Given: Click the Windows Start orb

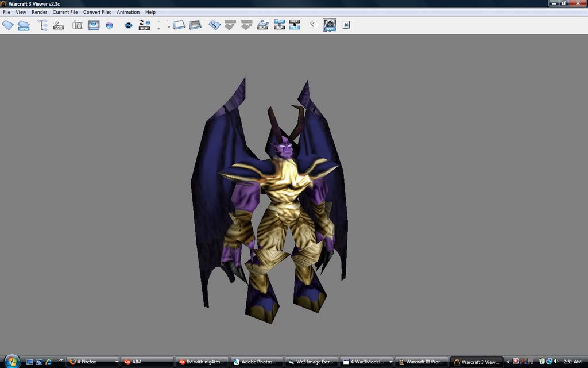Looking at the screenshot, I should [x=11, y=361].
